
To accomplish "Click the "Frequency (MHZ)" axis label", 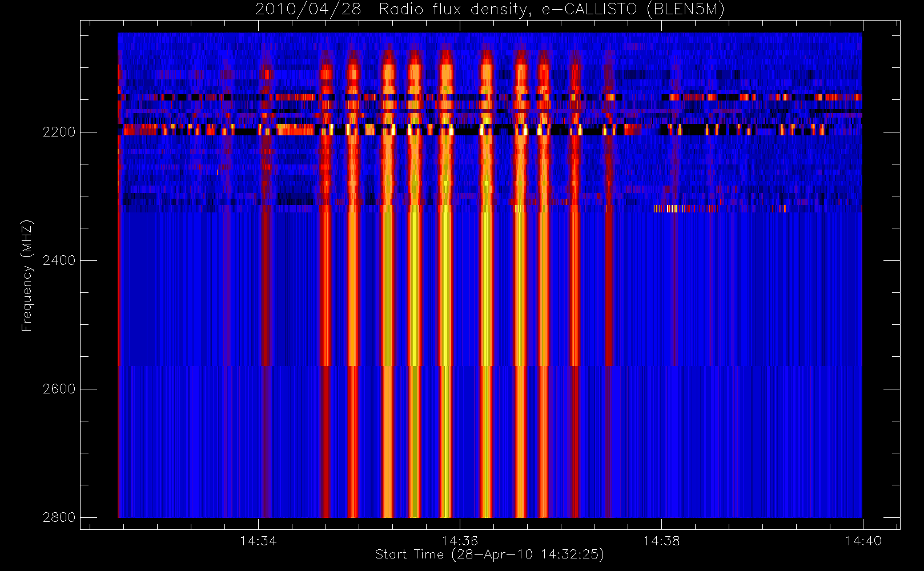I will pos(27,275).
